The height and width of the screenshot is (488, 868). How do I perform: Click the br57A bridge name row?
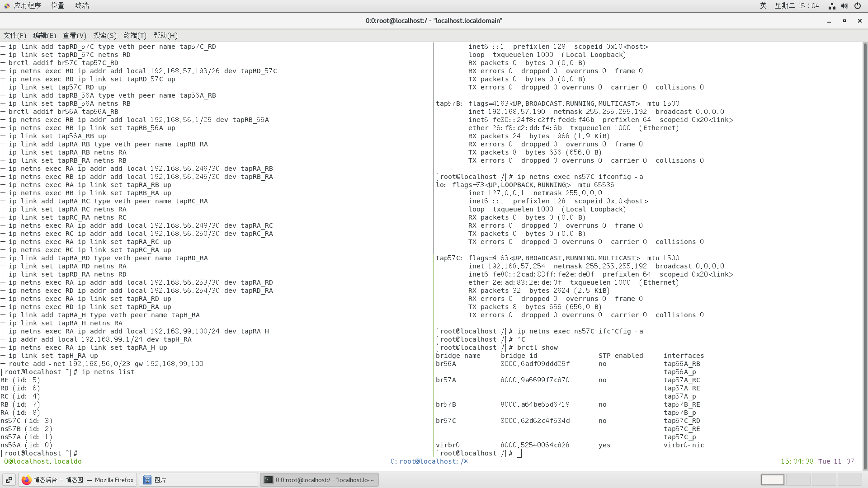coord(446,380)
